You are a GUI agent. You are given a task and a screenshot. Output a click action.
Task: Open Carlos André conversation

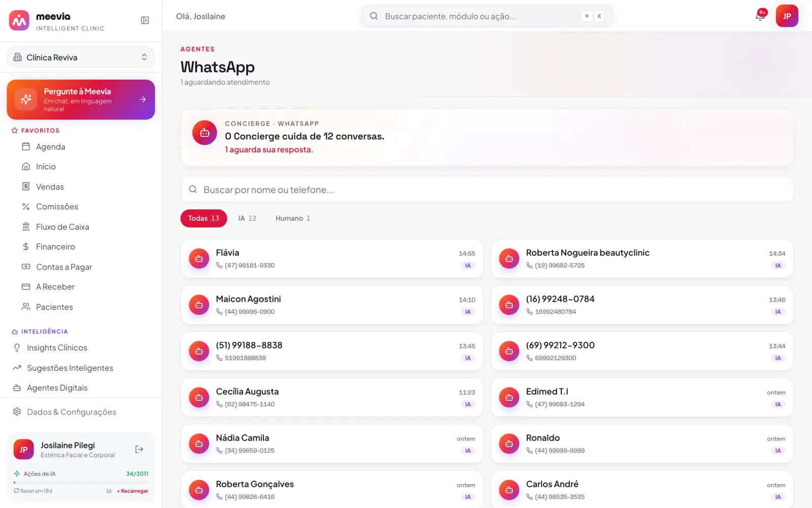[x=642, y=490]
